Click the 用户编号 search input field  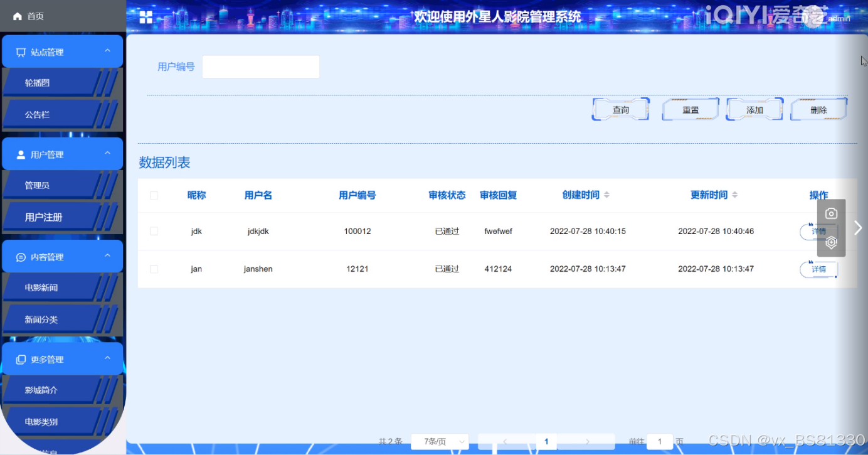(x=261, y=67)
